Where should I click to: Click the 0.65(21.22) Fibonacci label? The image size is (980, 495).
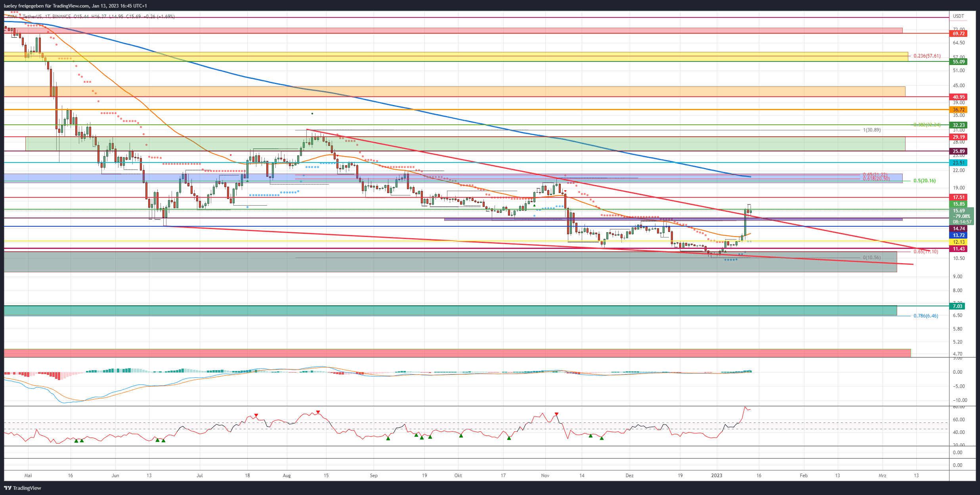(875, 175)
